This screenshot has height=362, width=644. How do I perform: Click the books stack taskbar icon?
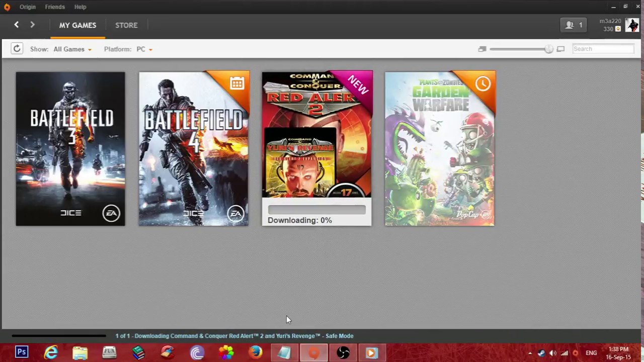(138, 352)
